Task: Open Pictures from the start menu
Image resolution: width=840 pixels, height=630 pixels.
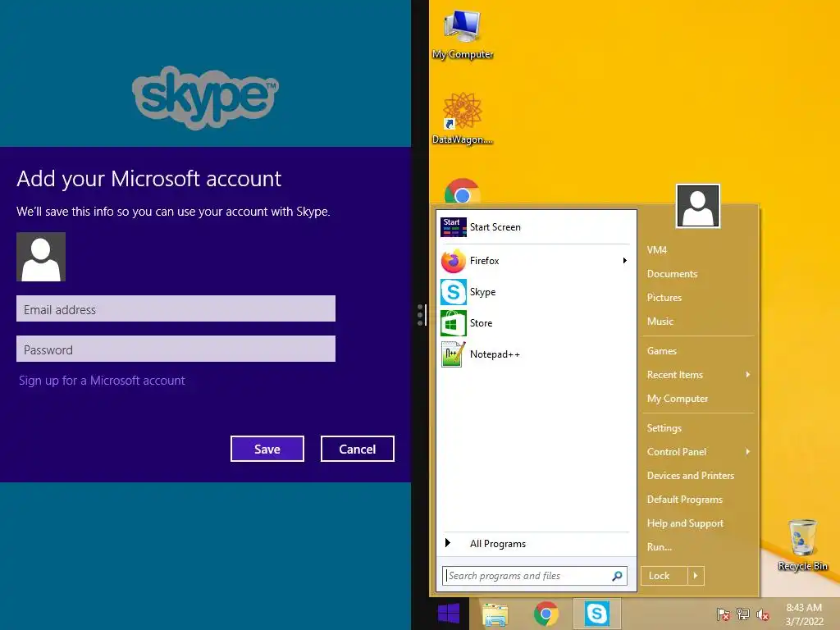Action: (664, 298)
